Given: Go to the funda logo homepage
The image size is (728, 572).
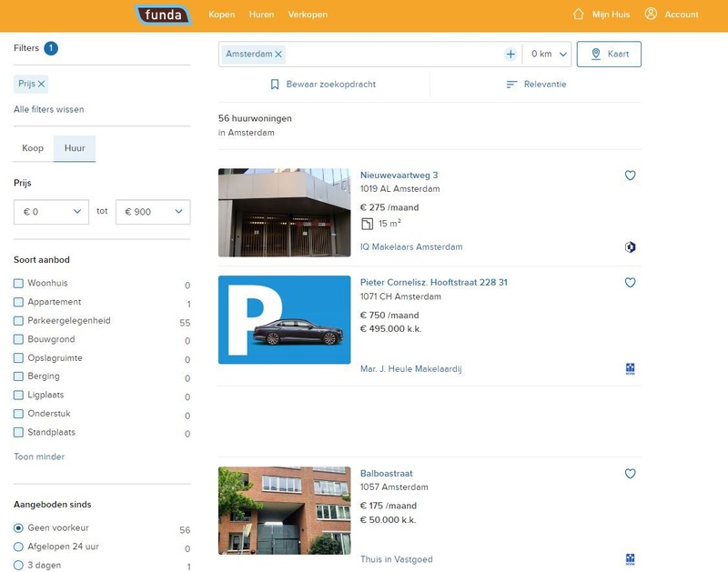Looking at the screenshot, I should pos(164,15).
